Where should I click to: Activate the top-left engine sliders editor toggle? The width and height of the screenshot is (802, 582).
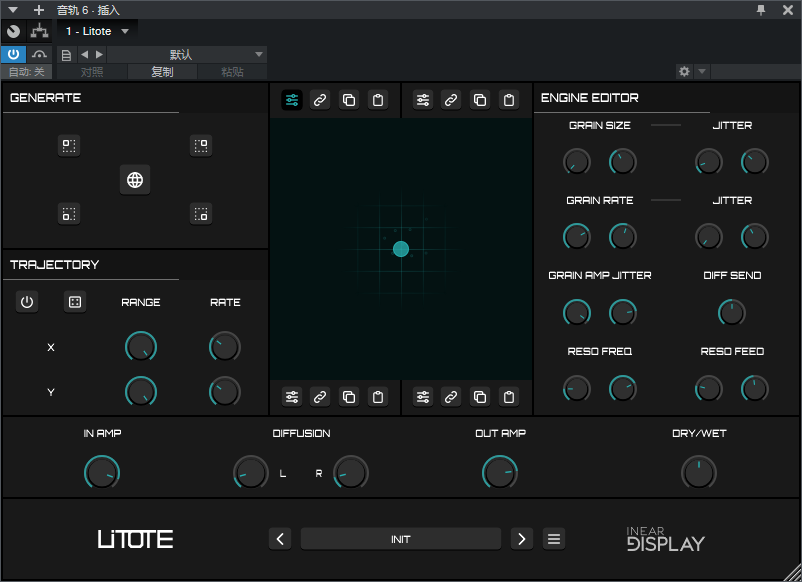point(292,100)
